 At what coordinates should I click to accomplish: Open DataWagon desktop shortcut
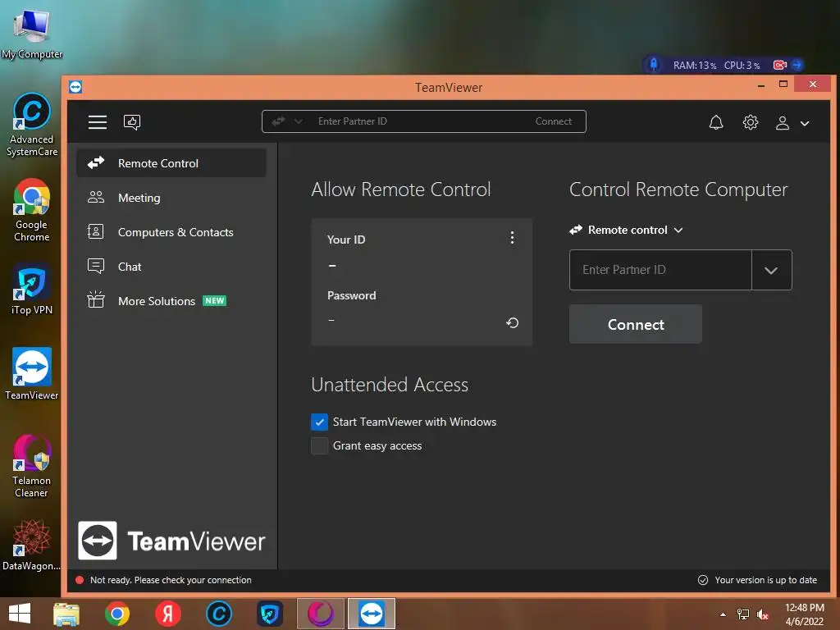(x=32, y=545)
